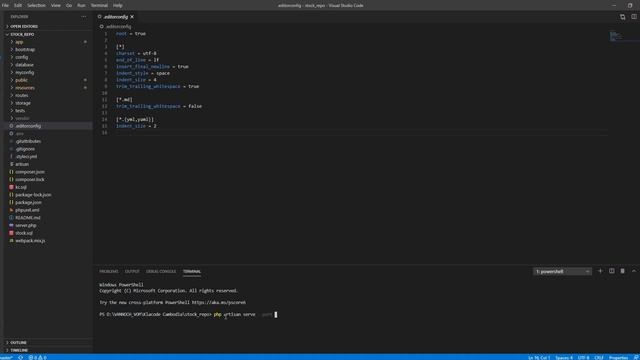Expand the TIMELINE section
This screenshot has height=360, width=640.
(19, 350)
